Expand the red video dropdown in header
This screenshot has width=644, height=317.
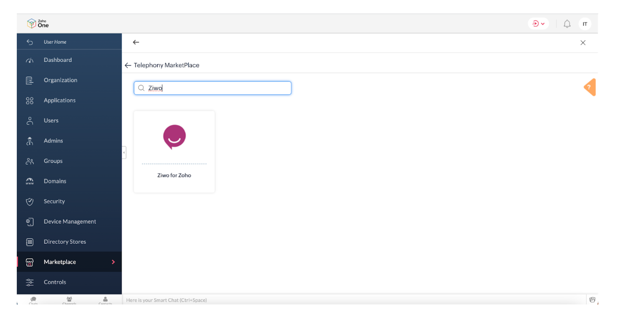tap(539, 24)
